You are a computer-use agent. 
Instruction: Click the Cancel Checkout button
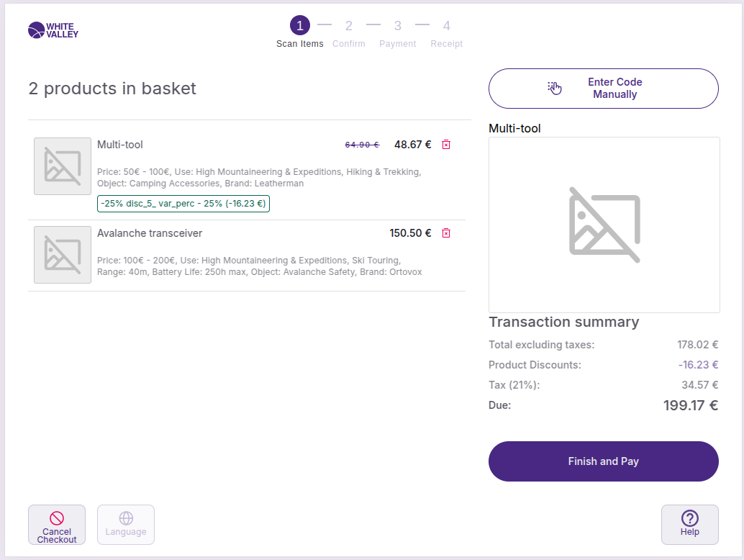57,525
